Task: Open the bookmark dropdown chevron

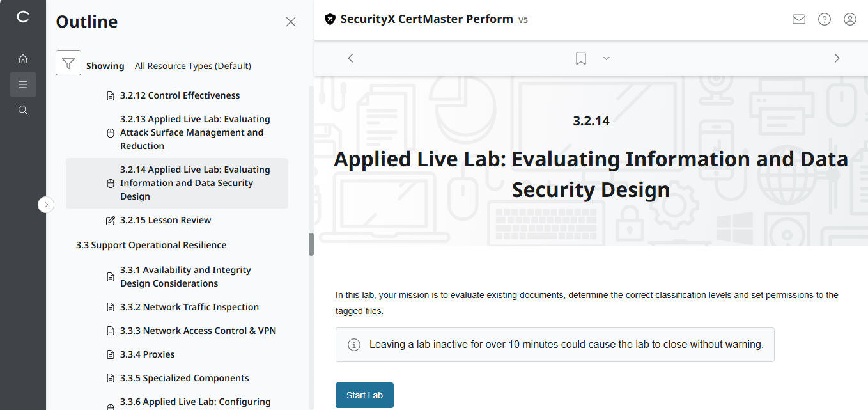Action: coord(606,58)
